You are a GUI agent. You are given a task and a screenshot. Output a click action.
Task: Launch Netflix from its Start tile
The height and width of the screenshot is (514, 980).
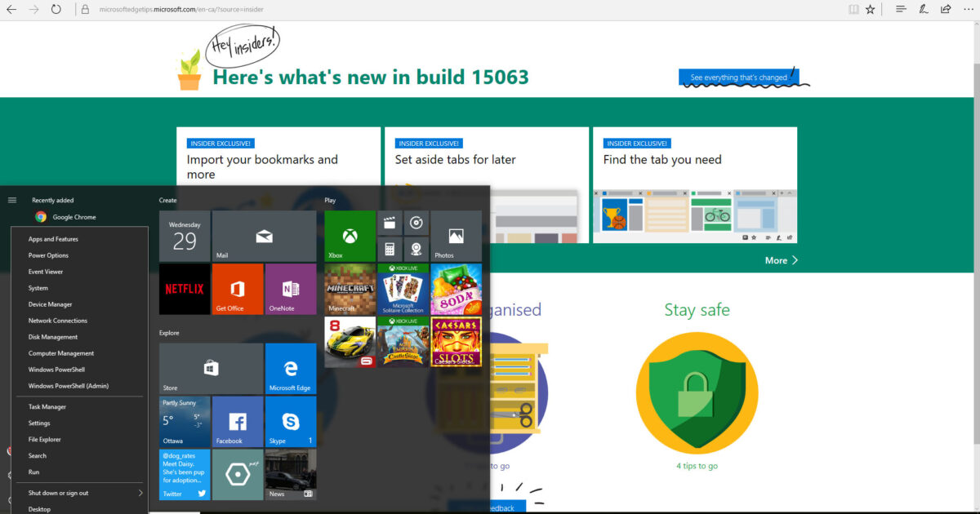click(184, 289)
